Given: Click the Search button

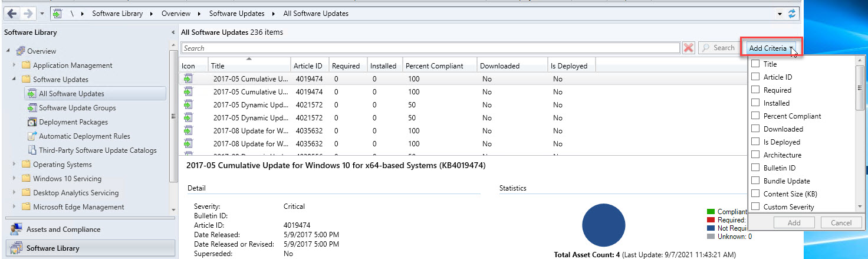Looking at the screenshot, I should coord(718,48).
